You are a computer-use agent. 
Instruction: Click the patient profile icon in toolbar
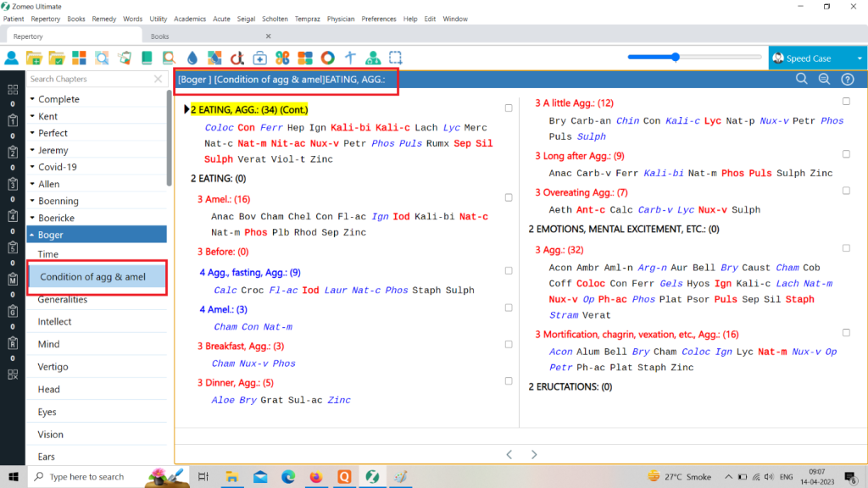point(12,58)
